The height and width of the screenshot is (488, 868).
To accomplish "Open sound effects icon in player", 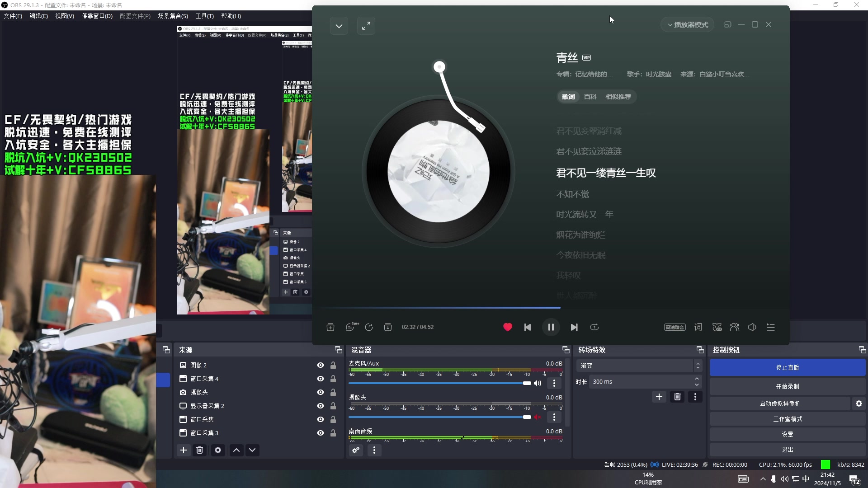I will click(717, 327).
